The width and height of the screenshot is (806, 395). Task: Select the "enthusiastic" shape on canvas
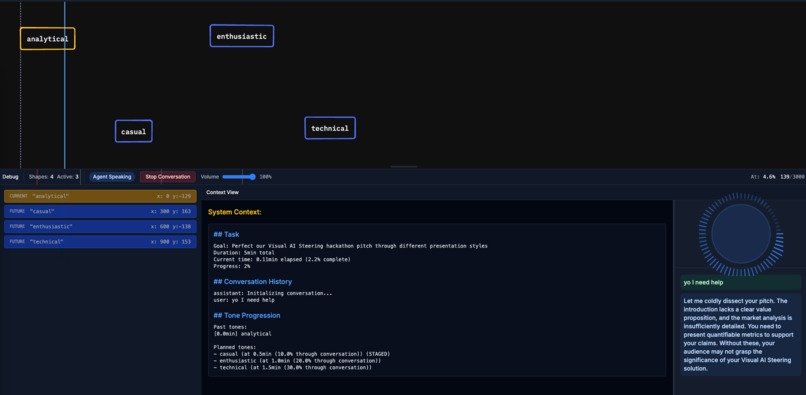242,36
